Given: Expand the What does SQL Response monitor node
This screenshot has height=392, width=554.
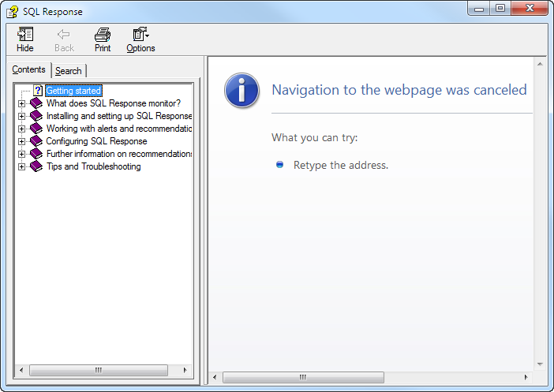Looking at the screenshot, I should point(22,103).
